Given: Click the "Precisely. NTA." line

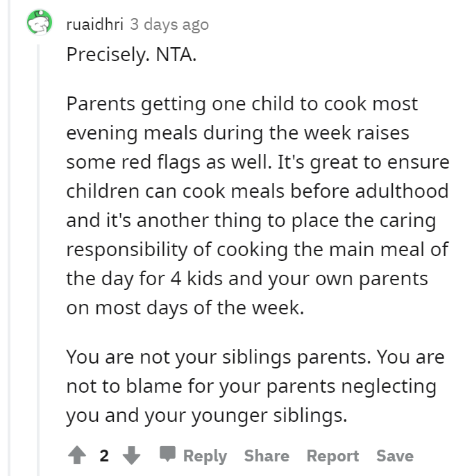Looking at the screenshot, I should pyautogui.click(x=131, y=55).
